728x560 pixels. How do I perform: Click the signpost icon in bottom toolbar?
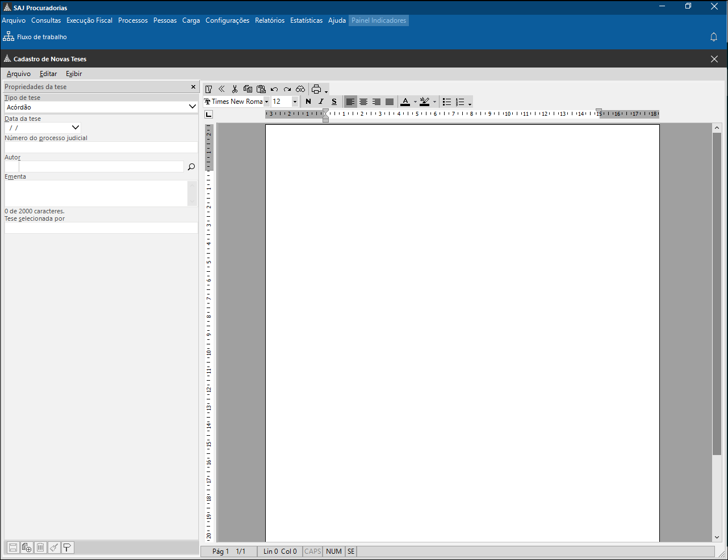[x=68, y=548]
